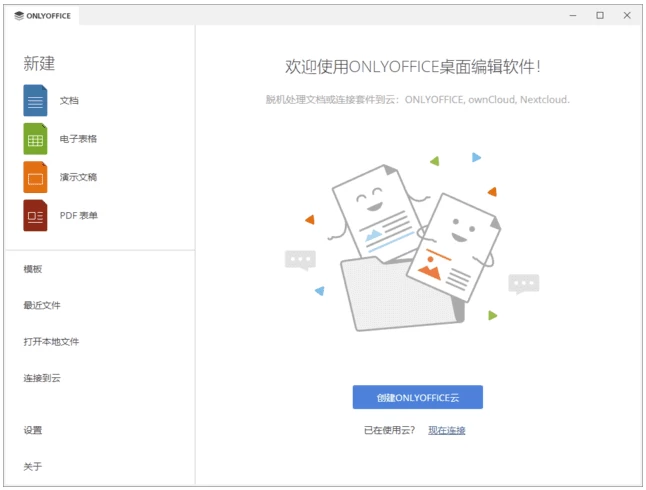Maximize the ONLYOFFICE window
The height and width of the screenshot is (490, 646).
click(x=600, y=16)
